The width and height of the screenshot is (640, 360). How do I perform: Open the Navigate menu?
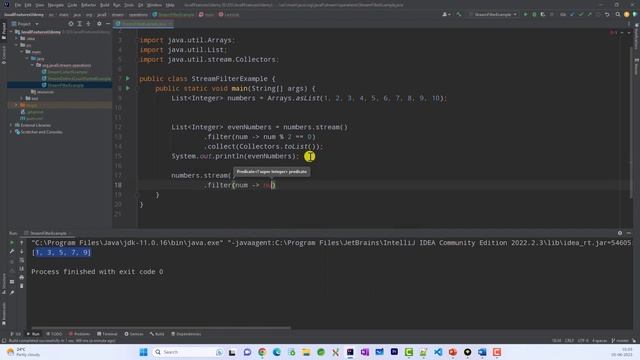(56, 5)
